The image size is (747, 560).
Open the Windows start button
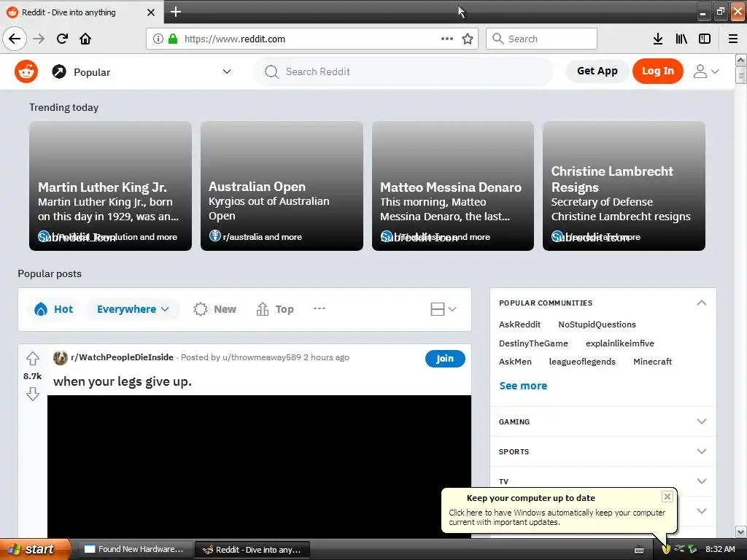coord(35,549)
